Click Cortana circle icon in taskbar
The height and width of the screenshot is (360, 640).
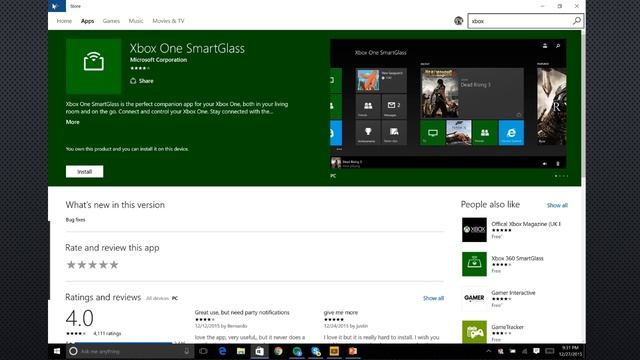[73, 351]
